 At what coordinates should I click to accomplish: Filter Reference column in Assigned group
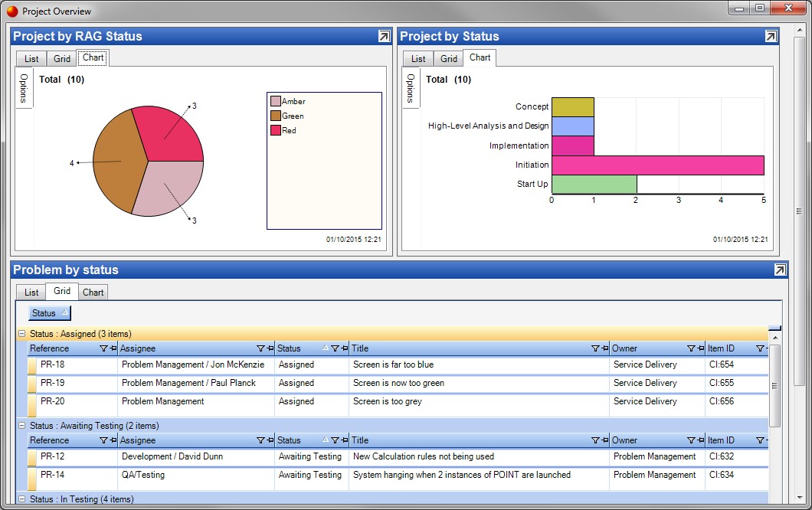tap(103, 348)
